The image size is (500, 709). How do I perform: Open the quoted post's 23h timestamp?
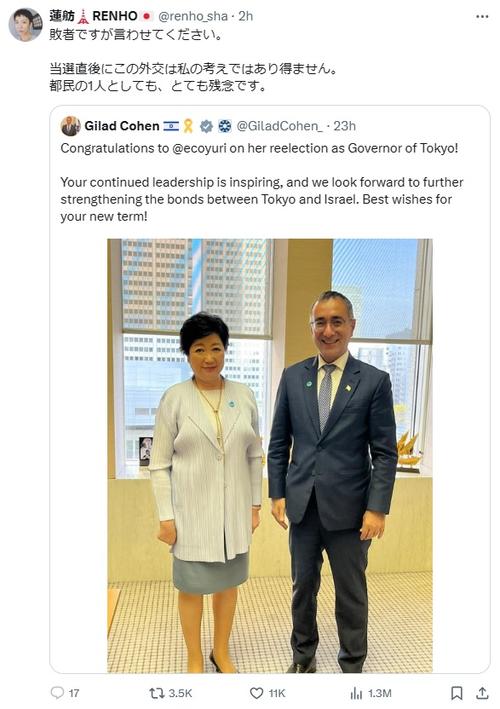click(345, 126)
